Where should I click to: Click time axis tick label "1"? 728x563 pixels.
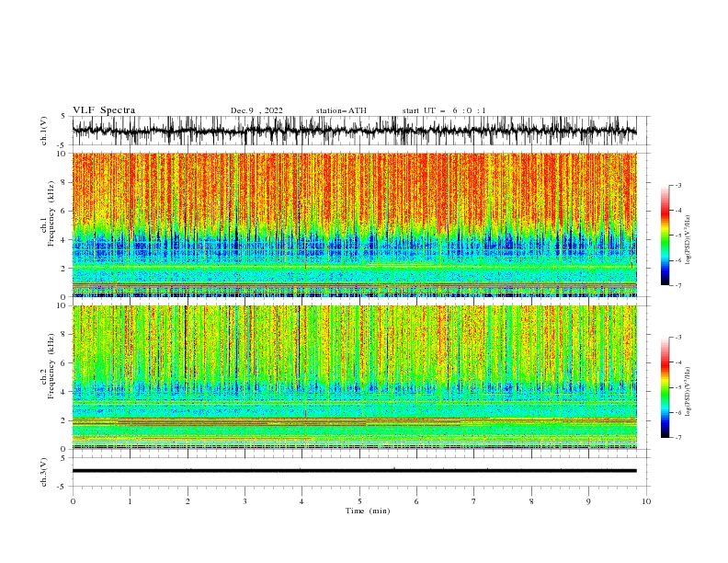(131, 501)
